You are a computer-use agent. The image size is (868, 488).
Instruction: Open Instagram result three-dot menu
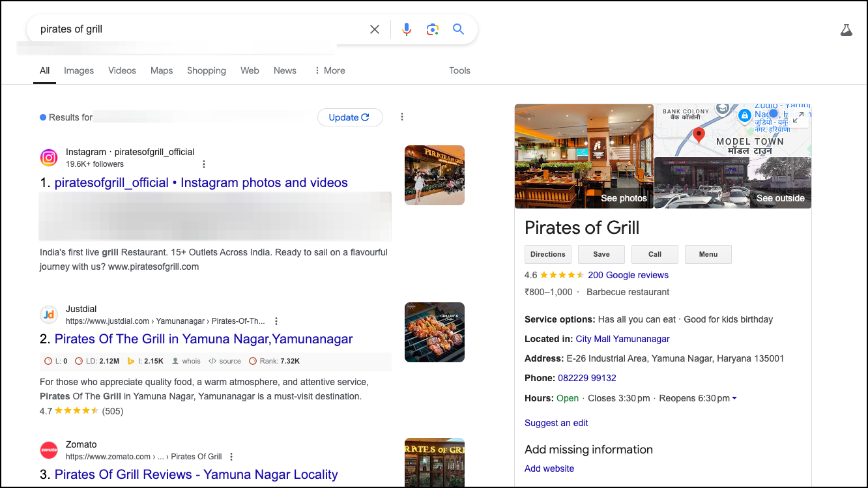tap(204, 164)
